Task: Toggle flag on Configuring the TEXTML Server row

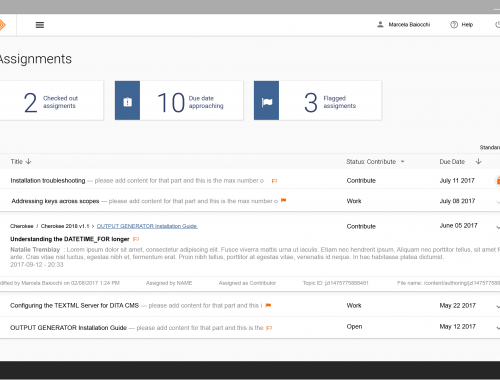Action: (268, 305)
